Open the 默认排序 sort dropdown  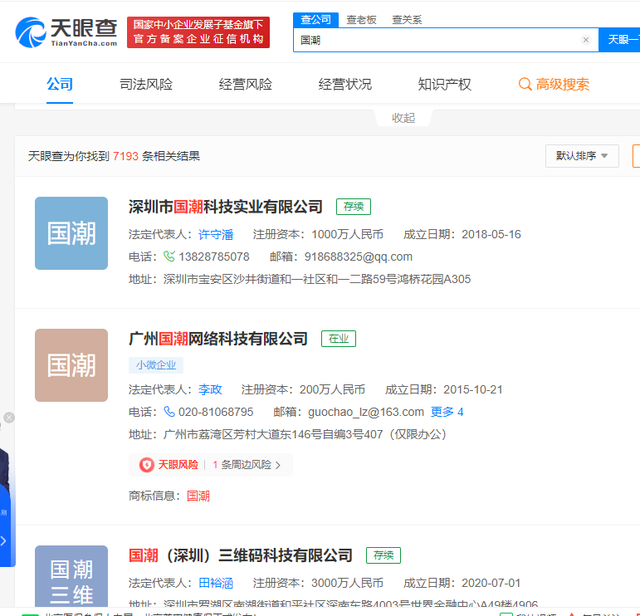(582, 156)
